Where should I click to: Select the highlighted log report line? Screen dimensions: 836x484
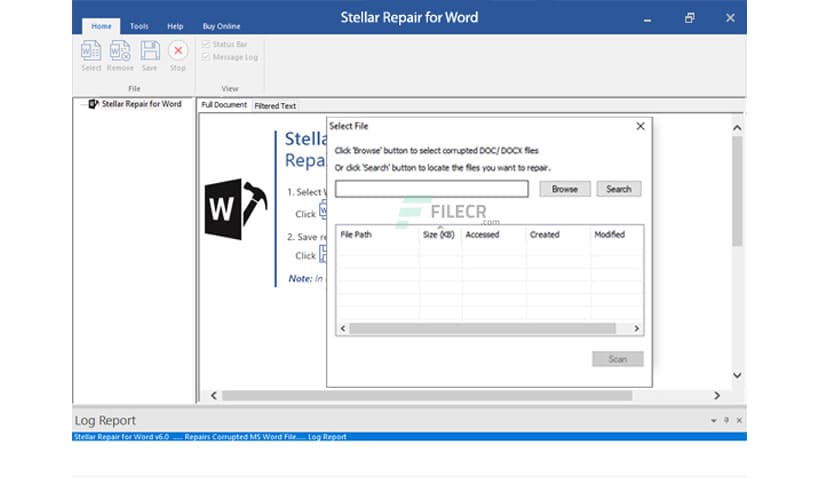tap(409, 437)
